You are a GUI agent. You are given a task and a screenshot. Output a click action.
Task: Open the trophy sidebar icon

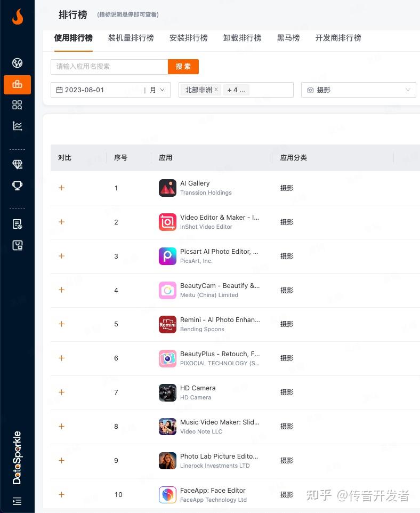pos(18,186)
